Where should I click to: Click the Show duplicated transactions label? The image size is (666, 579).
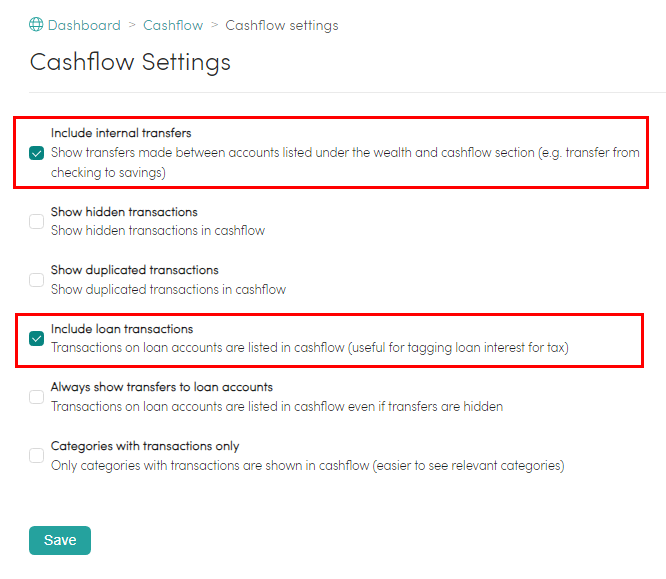click(135, 270)
